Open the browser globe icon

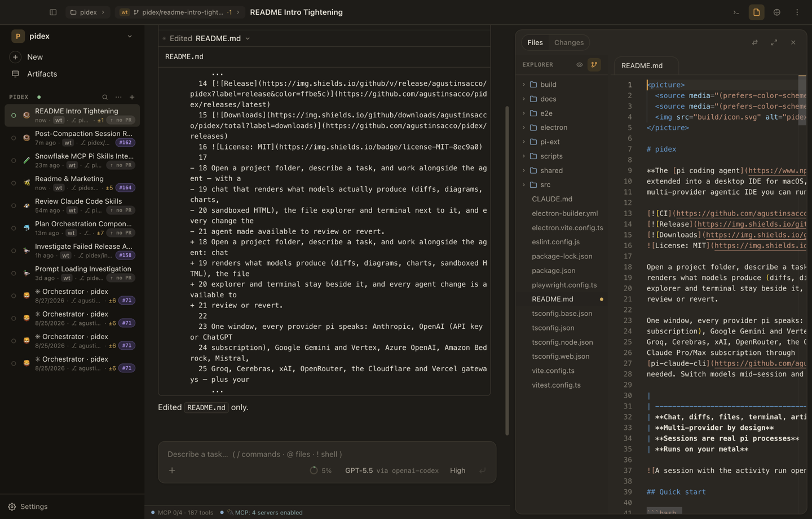pos(776,12)
